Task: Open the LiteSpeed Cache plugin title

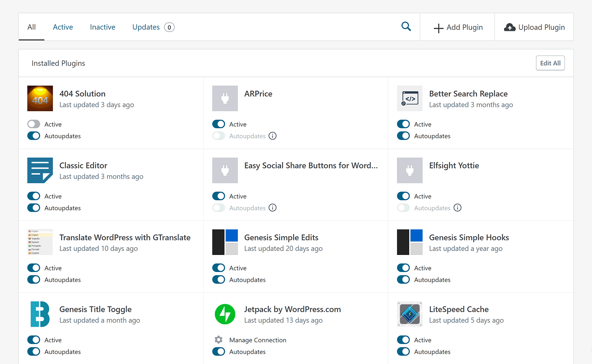Action: 459,309
